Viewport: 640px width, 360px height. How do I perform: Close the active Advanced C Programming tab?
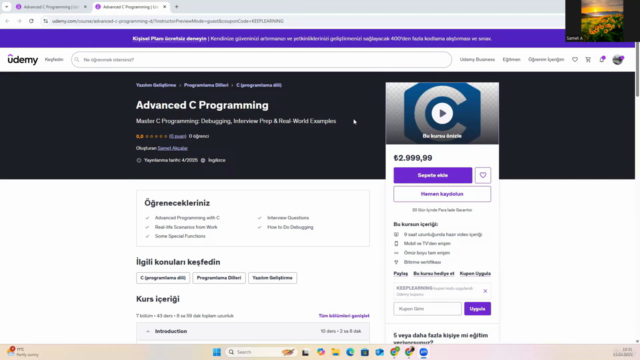tap(164, 7)
